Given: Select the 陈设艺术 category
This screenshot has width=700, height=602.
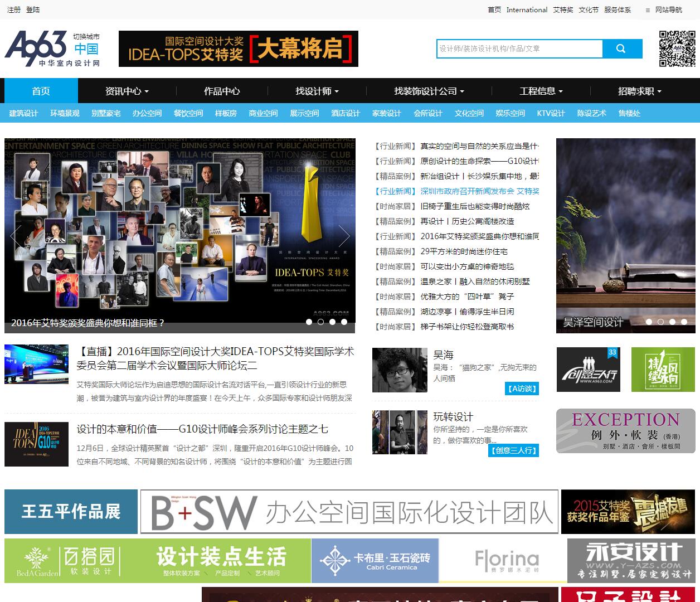Looking at the screenshot, I should (591, 113).
